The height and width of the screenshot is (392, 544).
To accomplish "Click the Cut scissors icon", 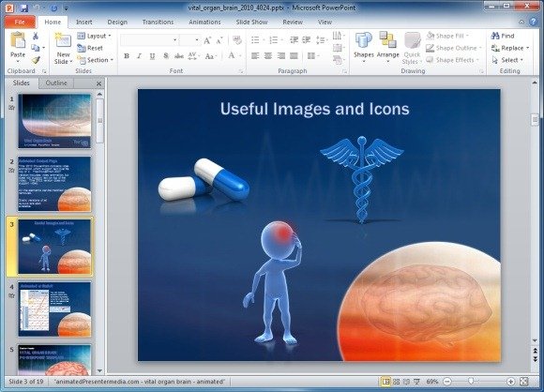I will tap(35, 36).
